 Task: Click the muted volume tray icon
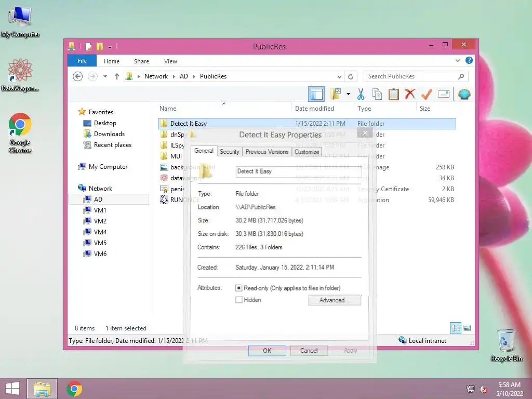483,389
